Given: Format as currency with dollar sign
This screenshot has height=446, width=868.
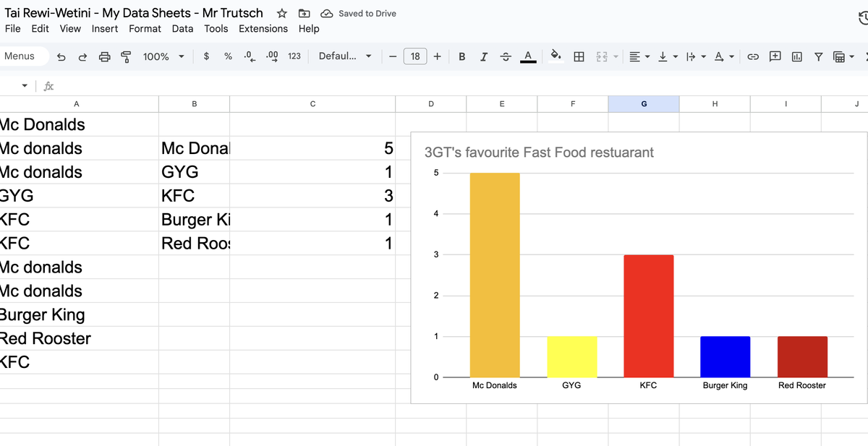Looking at the screenshot, I should coord(206,56).
